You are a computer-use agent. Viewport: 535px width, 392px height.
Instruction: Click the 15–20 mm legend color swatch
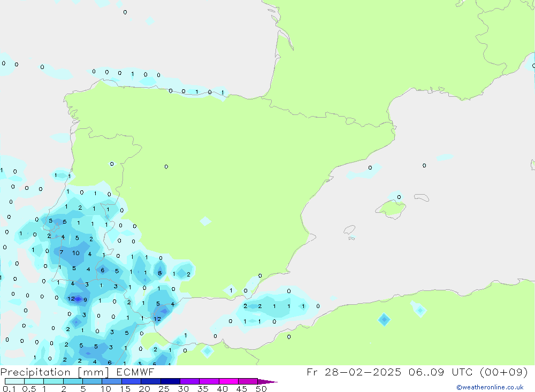tap(131, 381)
